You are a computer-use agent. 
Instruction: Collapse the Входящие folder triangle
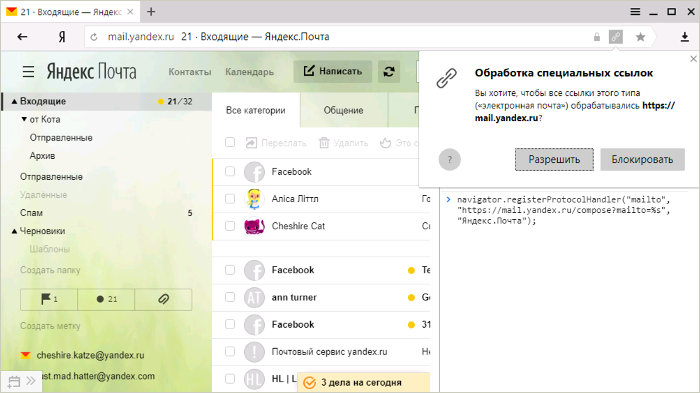[x=14, y=102]
